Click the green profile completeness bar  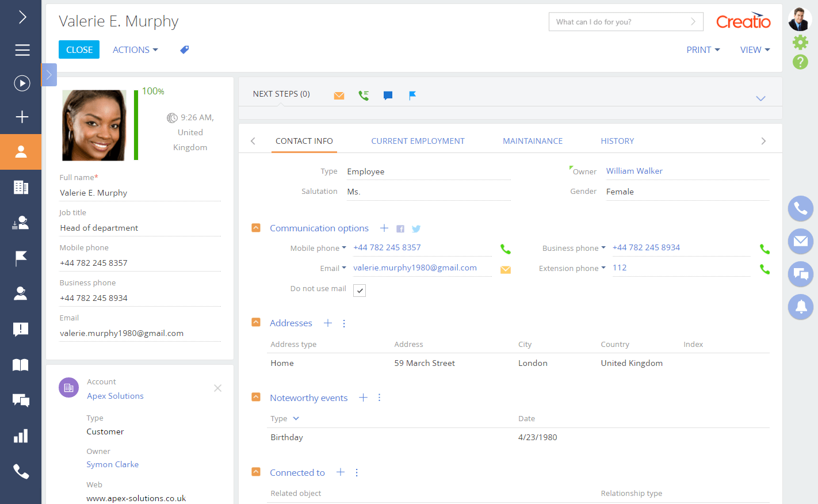[x=136, y=124]
